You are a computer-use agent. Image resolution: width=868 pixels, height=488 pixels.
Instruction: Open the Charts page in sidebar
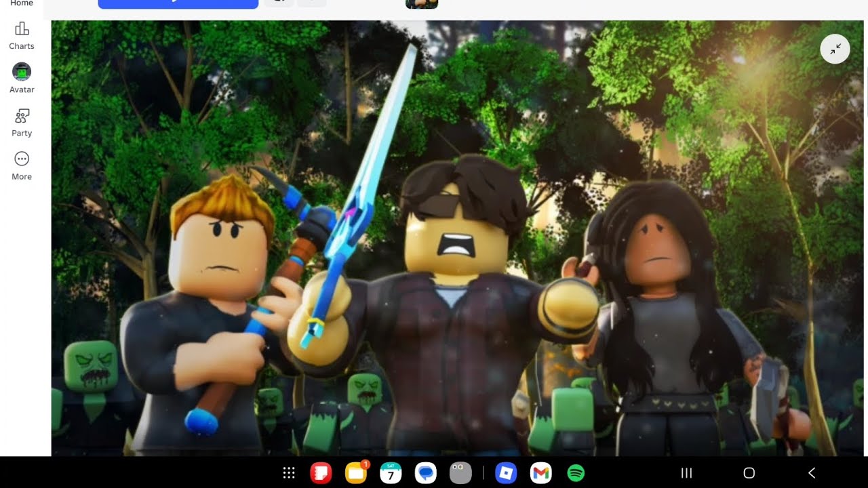pos(22,36)
